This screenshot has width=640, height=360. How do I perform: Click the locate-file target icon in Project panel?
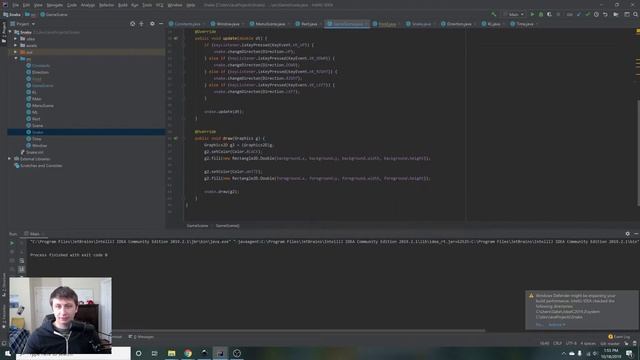[x=133, y=24]
